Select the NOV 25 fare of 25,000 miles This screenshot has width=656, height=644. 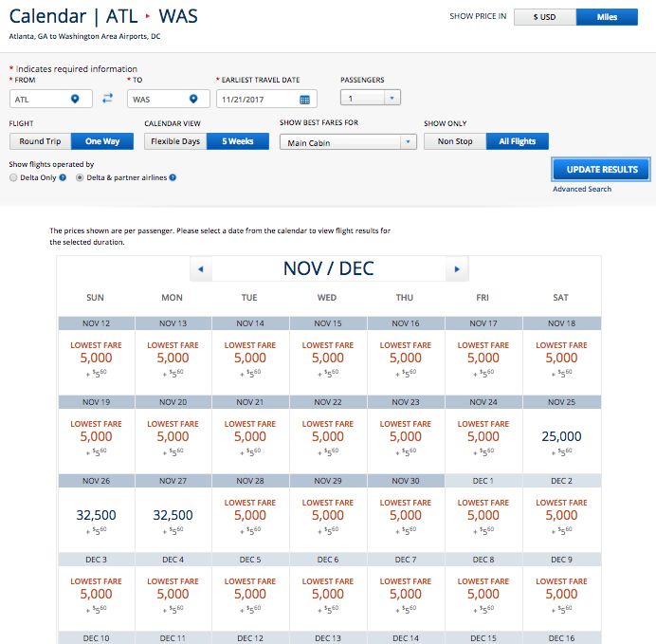click(x=561, y=441)
